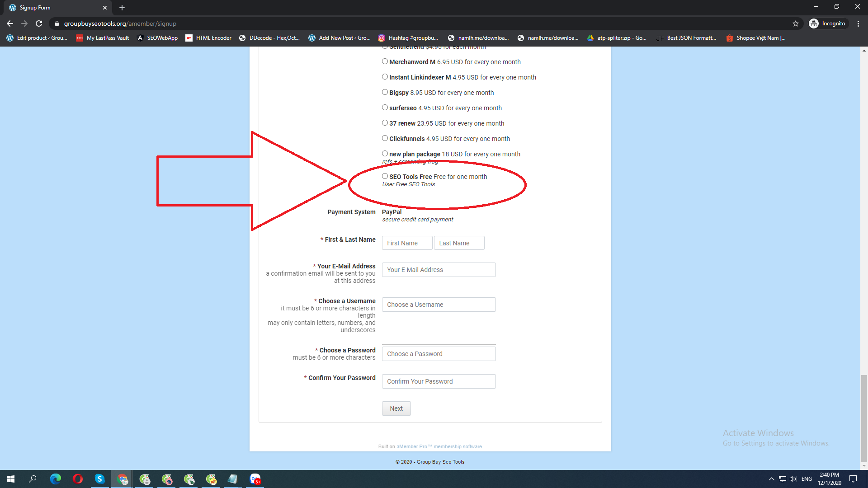Launch Opera from the taskbar
The image size is (868, 488).
(x=78, y=479)
